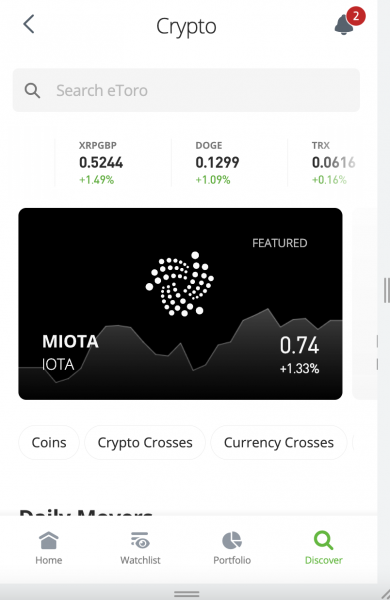
Task: Select the Crypto Crosses filter chip
Action: (145, 442)
